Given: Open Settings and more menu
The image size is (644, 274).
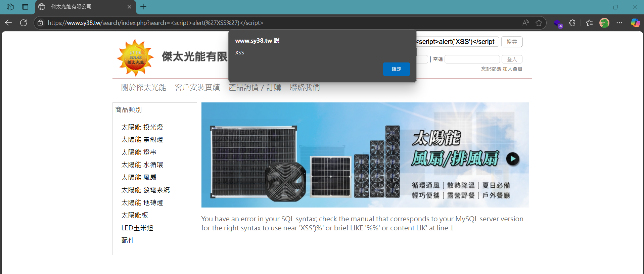Looking at the screenshot, I should [x=619, y=23].
